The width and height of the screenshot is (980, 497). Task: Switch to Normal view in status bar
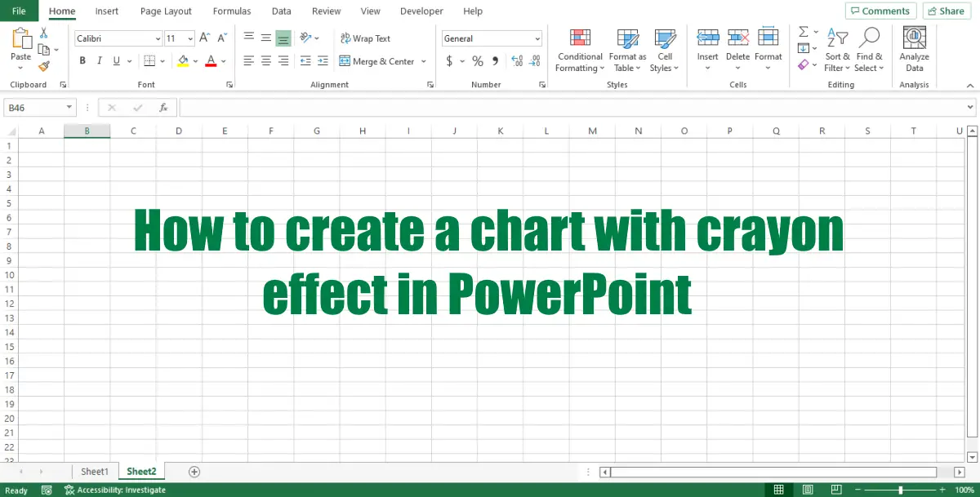[x=778, y=490]
